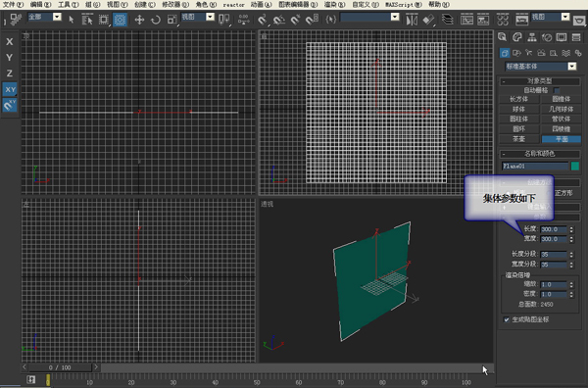
Task: Open the File menu
Action: tap(13, 5)
